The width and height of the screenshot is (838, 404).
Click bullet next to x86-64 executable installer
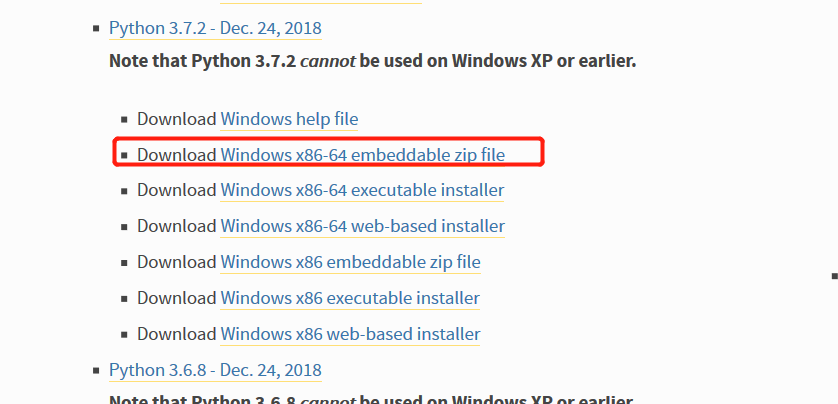[124, 191]
